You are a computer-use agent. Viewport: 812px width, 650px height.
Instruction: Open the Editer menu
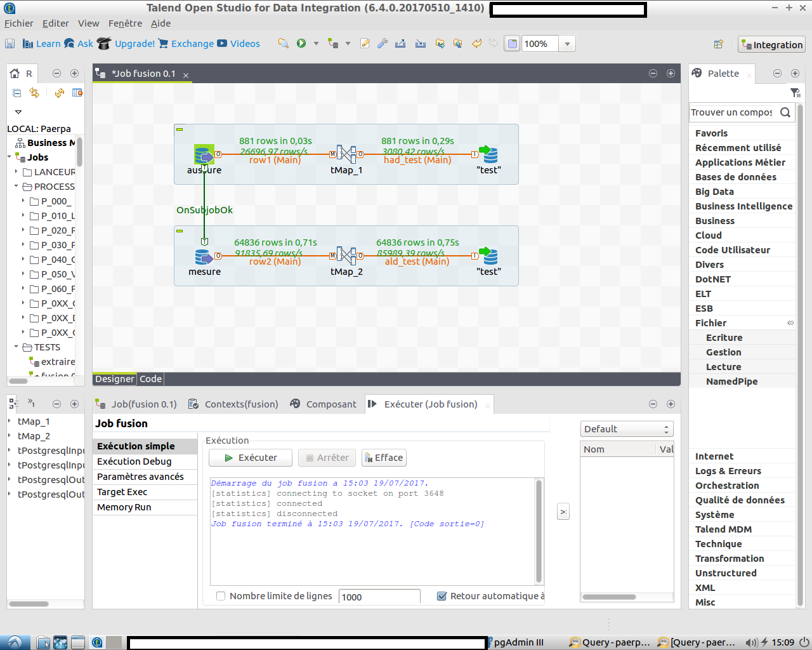[56, 23]
